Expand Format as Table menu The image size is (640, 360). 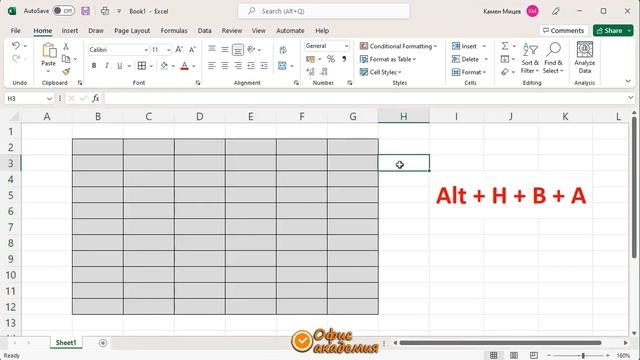pos(388,59)
